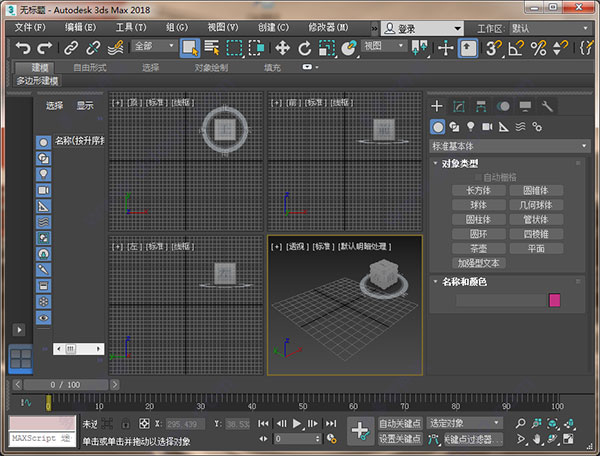Toggle 自动关键点 auto key mode
This screenshot has width=600, height=456.
400,423
